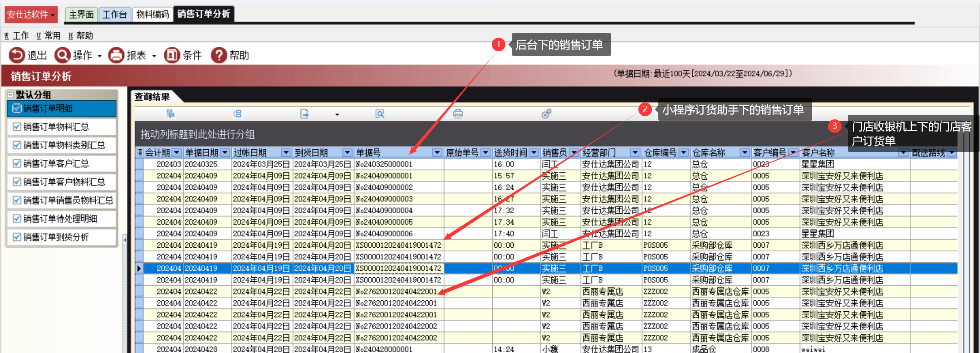Switch to the 工作台 tab
Image resolution: width=980 pixels, height=353 pixels.
click(115, 15)
